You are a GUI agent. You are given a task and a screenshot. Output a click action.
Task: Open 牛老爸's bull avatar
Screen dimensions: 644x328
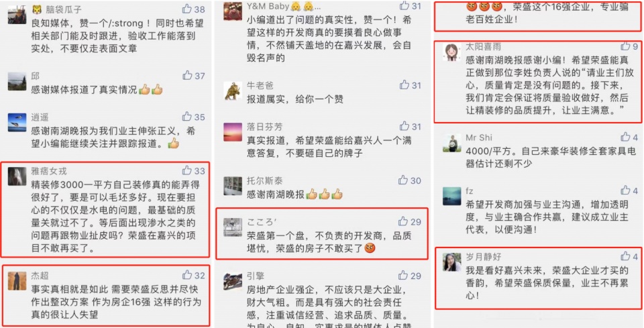click(x=233, y=91)
